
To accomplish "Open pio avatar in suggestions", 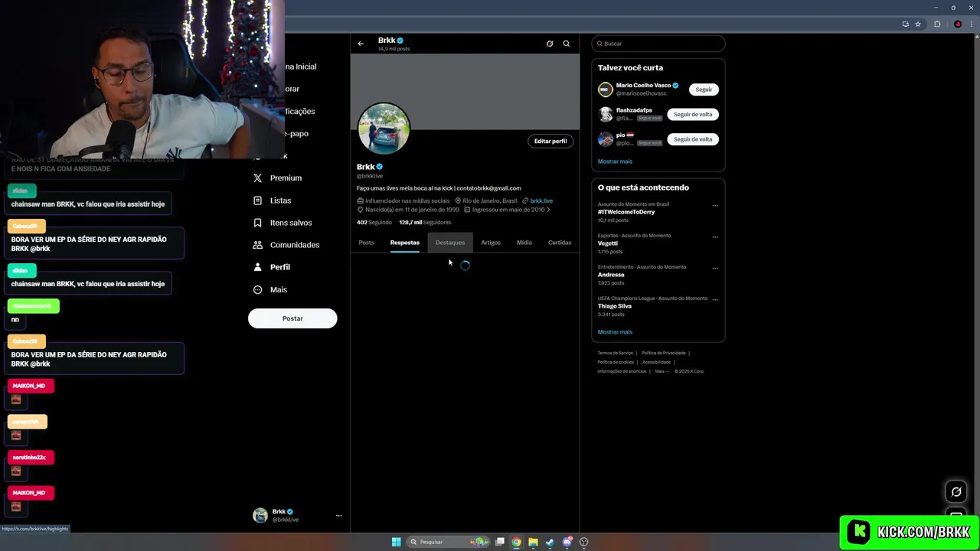I will click(x=606, y=139).
